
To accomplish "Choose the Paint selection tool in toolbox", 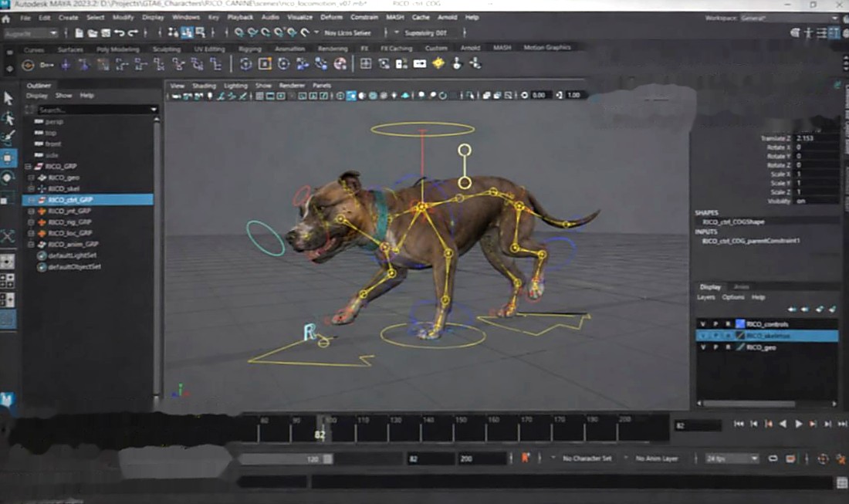I will pyautogui.click(x=8, y=137).
